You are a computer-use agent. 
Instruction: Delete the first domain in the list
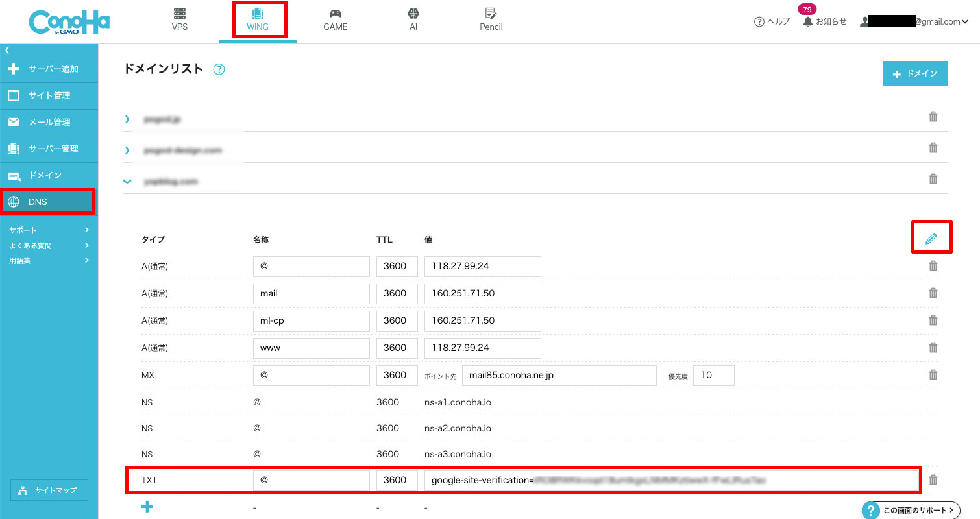933,117
